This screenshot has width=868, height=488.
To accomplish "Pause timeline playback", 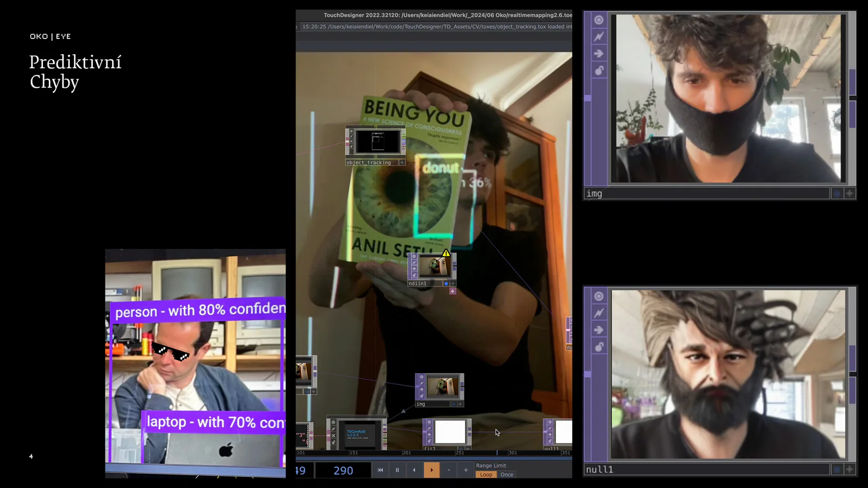I will tap(397, 470).
